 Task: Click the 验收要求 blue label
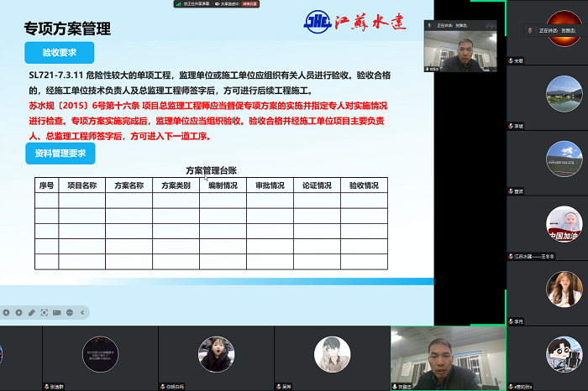(x=60, y=52)
